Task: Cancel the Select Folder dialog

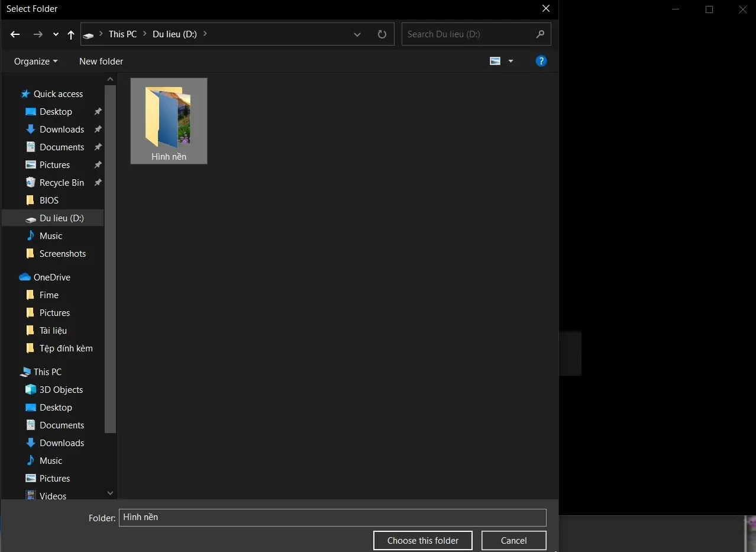Action: point(513,540)
